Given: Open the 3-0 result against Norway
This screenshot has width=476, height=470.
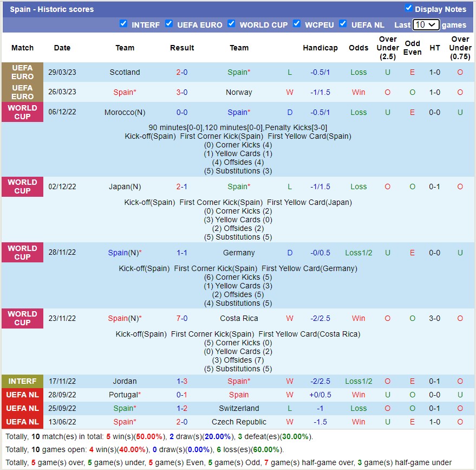Looking at the screenshot, I should tap(182, 92).
